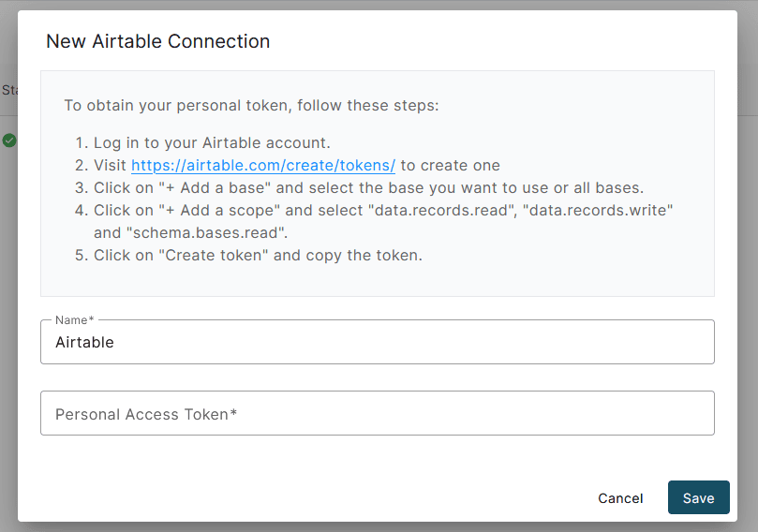Click the "schema.bases.read" scope text

tap(205, 233)
